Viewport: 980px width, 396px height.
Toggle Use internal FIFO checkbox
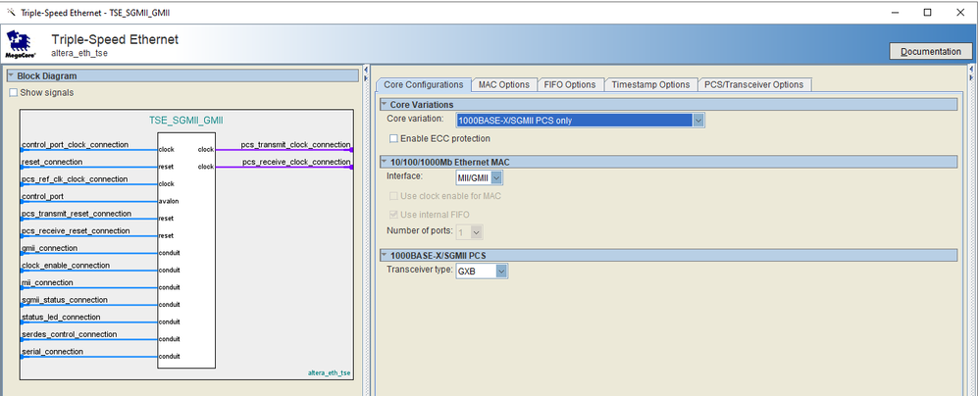click(x=393, y=213)
